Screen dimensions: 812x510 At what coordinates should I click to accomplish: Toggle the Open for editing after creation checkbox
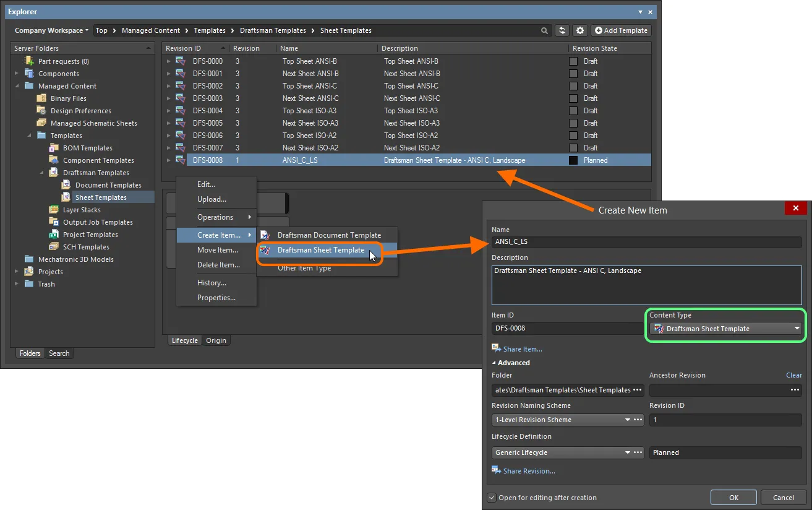(491, 497)
